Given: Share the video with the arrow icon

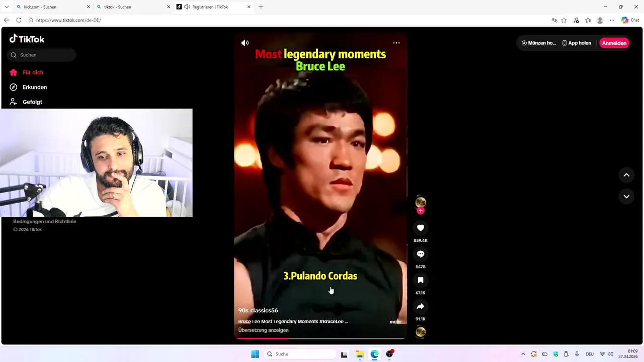Looking at the screenshot, I should pyautogui.click(x=421, y=306).
